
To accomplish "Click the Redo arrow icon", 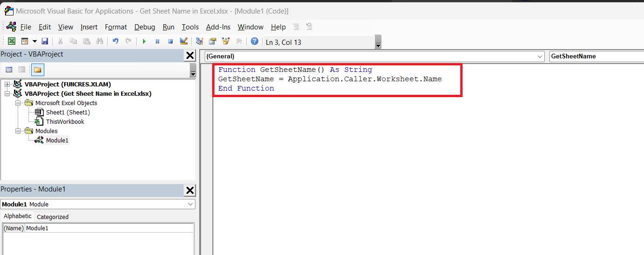I will 128,42.
